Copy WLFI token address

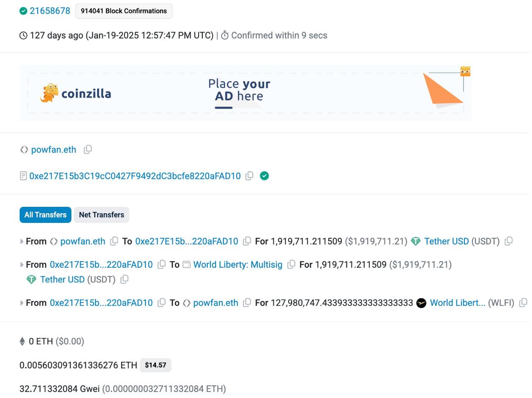point(523,302)
